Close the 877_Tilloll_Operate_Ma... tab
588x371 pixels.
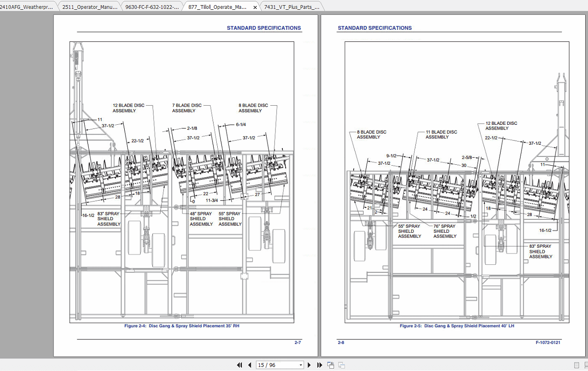coord(255,7)
